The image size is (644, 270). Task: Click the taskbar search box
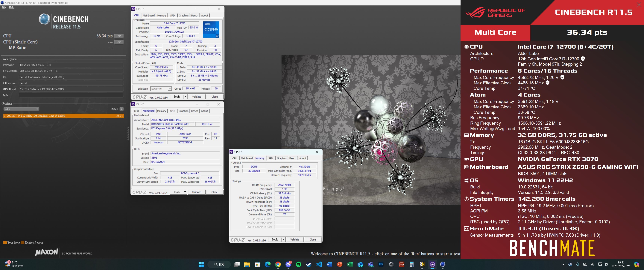[219, 265]
